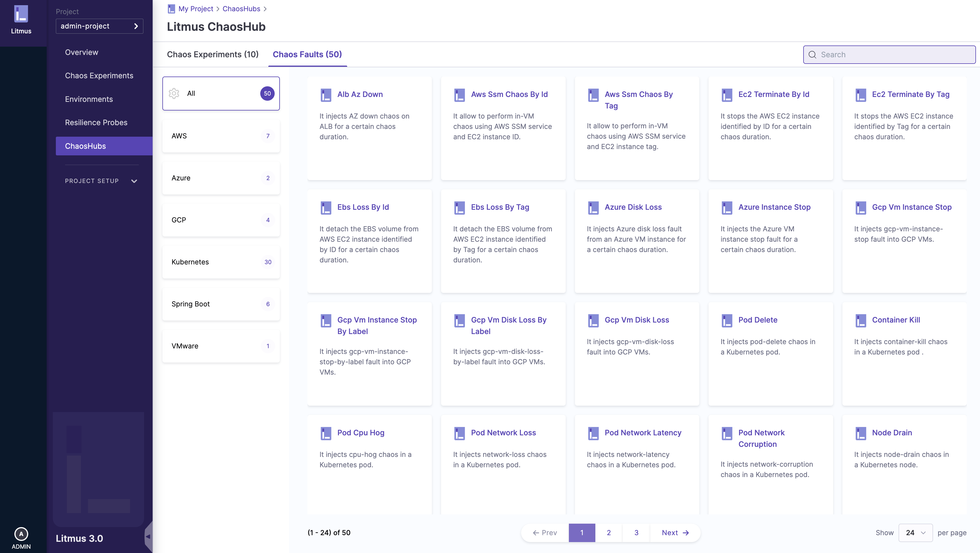
Task: Click the gear icon in All filter
Action: 174,94
